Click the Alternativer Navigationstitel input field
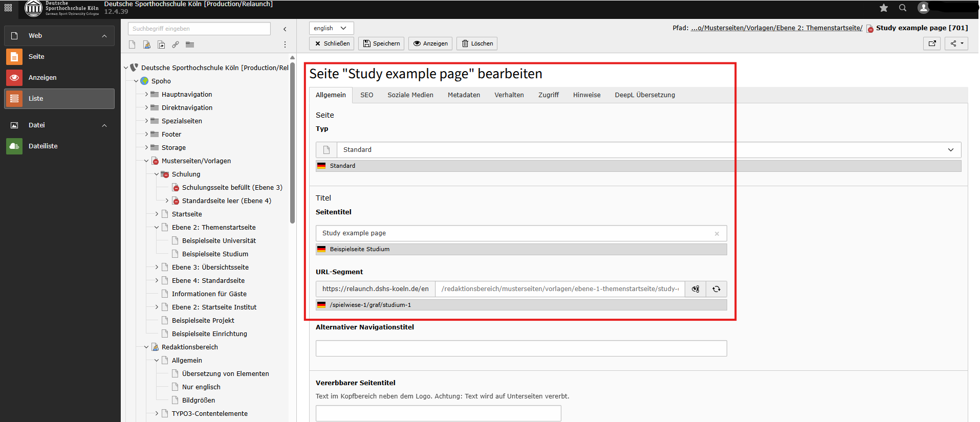 pos(521,348)
